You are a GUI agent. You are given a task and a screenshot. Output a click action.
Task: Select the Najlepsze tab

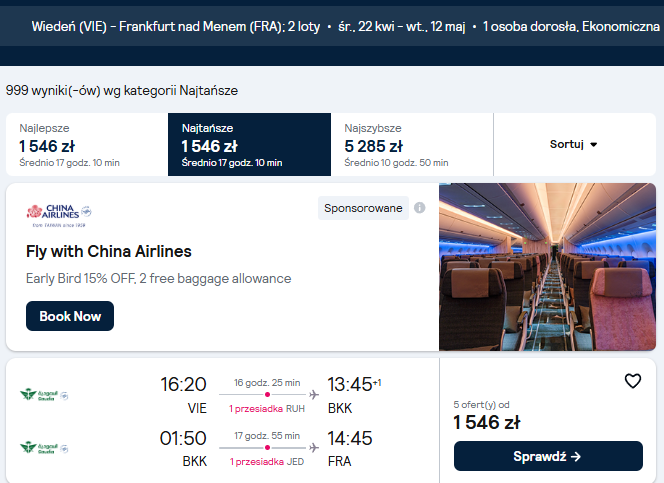tap(87, 144)
